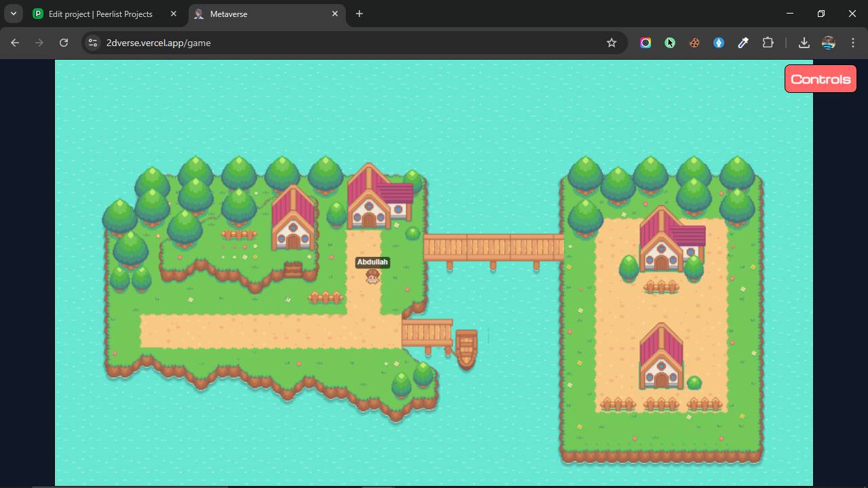Viewport: 868px width, 488px height.
Task: Click the green cursor extension icon
Action: (x=670, y=43)
